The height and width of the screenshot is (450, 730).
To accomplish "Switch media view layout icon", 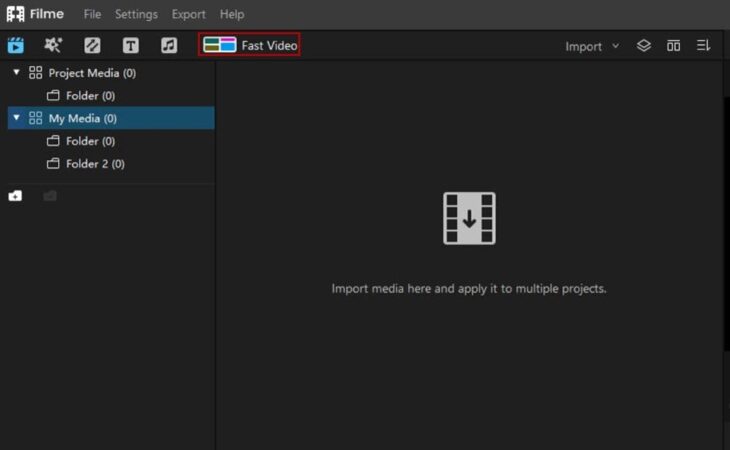I will (673, 46).
